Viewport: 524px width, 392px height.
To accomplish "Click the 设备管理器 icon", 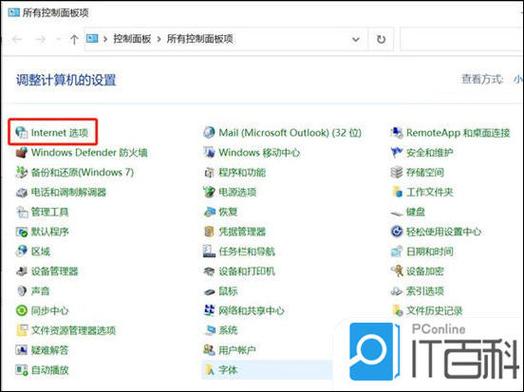I will tap(21, 271).
